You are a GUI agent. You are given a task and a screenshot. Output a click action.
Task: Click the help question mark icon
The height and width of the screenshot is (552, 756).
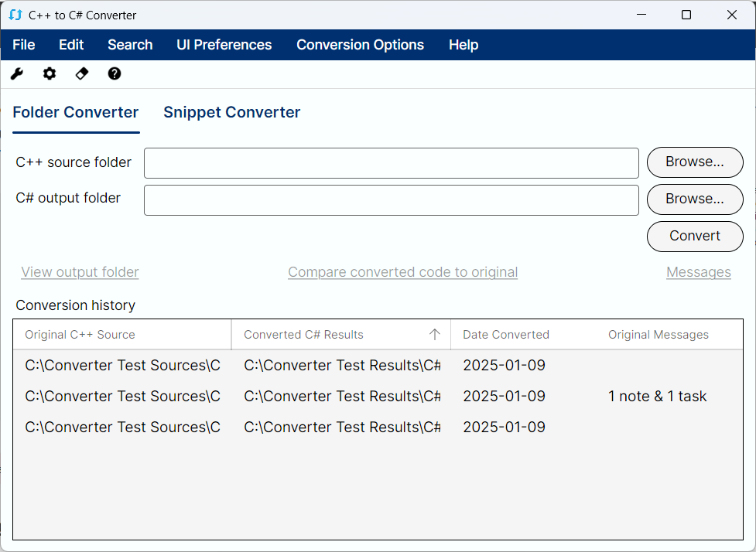115,74
